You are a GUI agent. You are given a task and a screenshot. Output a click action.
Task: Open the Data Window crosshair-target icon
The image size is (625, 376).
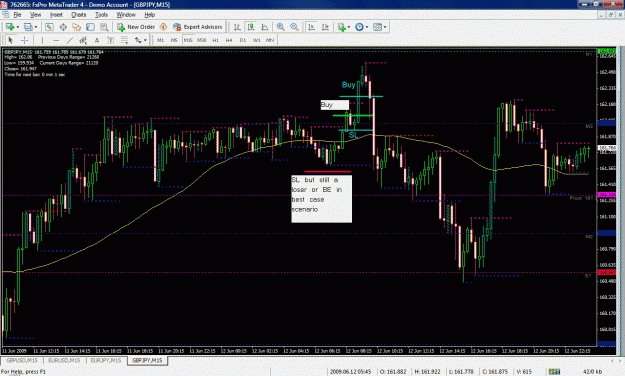pyautogui.click(x=63, y=27)
